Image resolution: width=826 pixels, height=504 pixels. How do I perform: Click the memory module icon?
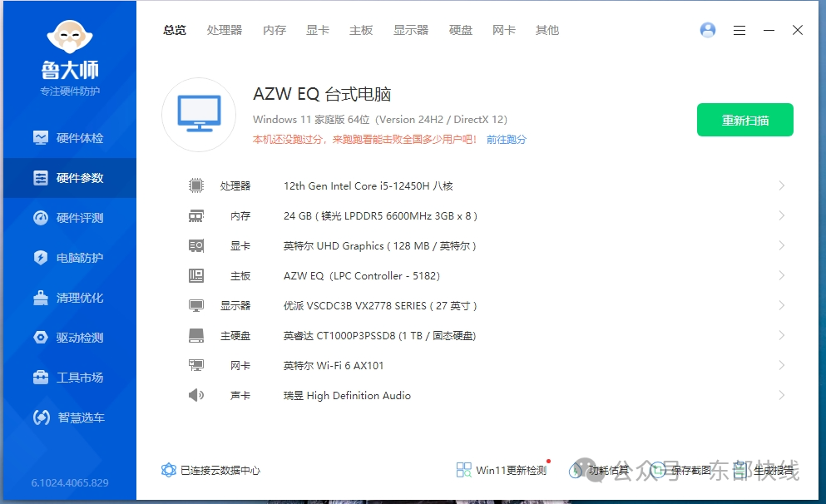tap(196, 216)
